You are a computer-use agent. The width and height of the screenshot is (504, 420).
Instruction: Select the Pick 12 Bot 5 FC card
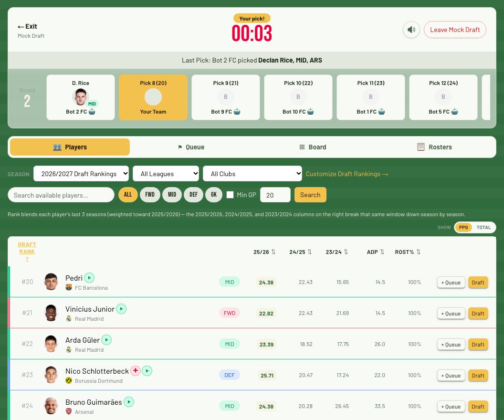tap(443, 97)
